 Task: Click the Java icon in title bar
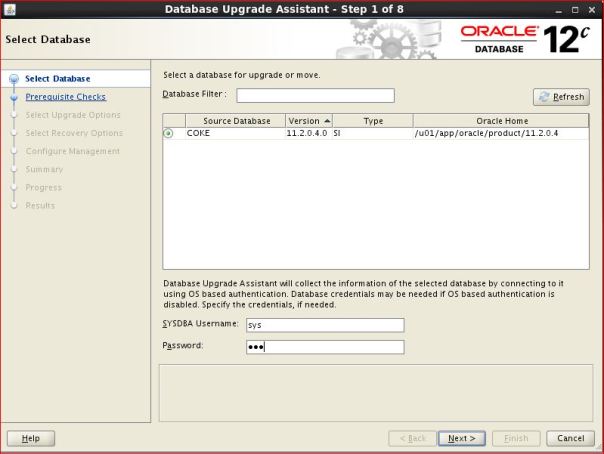(10, 9)
